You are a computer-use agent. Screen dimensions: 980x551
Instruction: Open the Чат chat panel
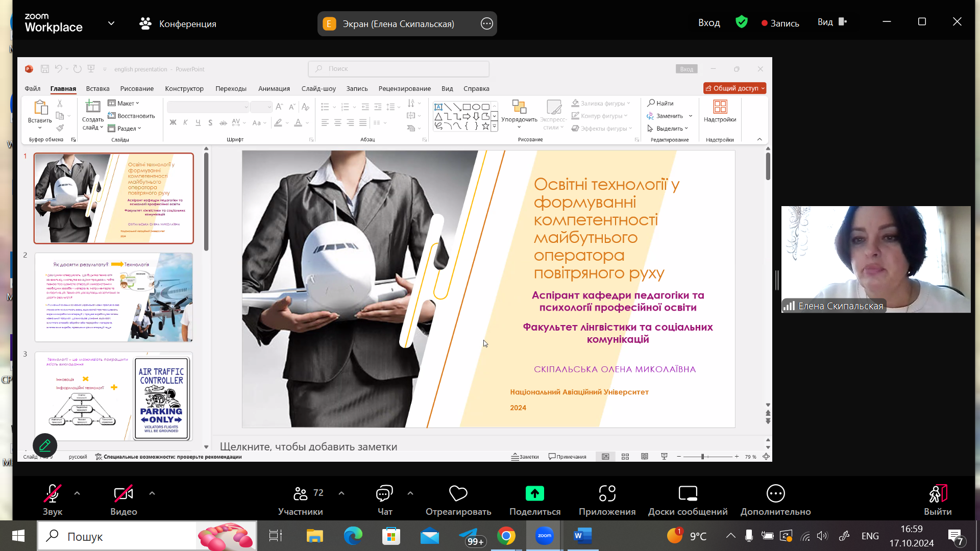click(384, 494)
